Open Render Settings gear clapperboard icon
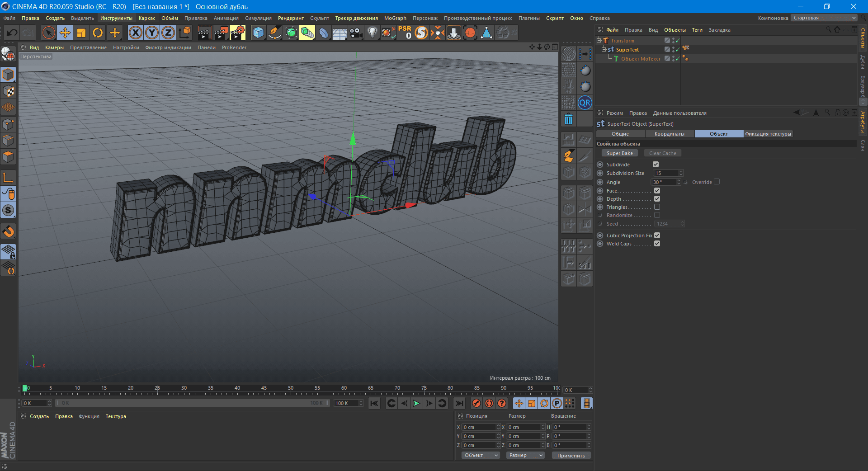The width and height of the screenshot is (868, 471). [x=237, y=33]
